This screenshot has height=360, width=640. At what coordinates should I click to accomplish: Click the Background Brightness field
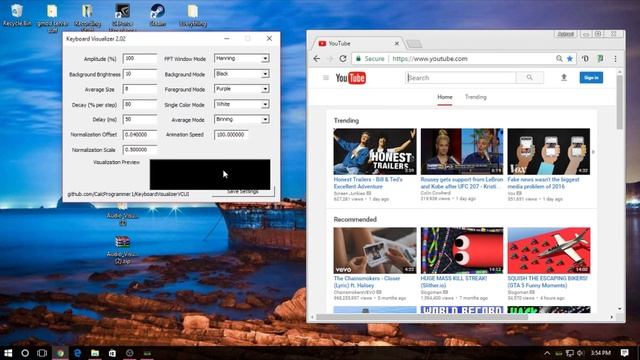click(140, 74)
